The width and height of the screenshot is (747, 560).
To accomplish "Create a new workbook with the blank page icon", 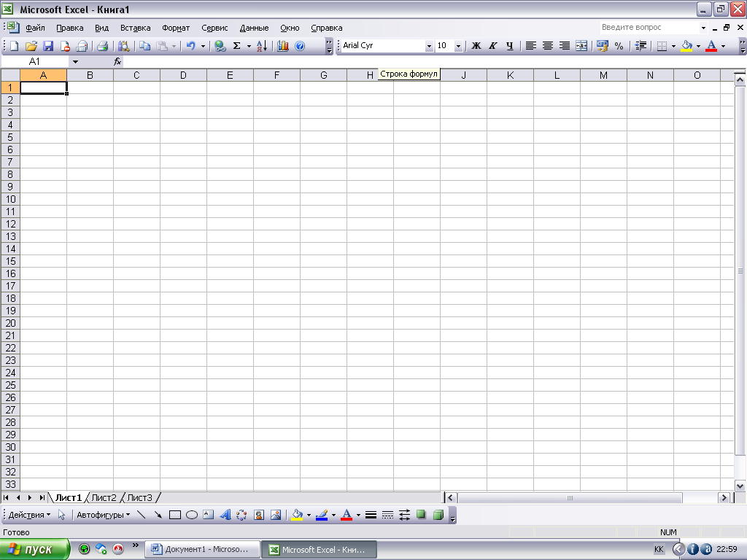I will pyautogui.click(x=15, y=46).
